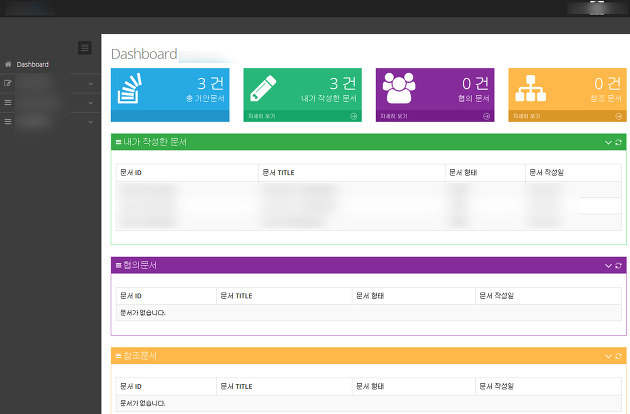Collapse the 내가 작성한 문서 panel chevron
Image resolution: width=630 pixels, height=414 pixels.
coord(608,142)
